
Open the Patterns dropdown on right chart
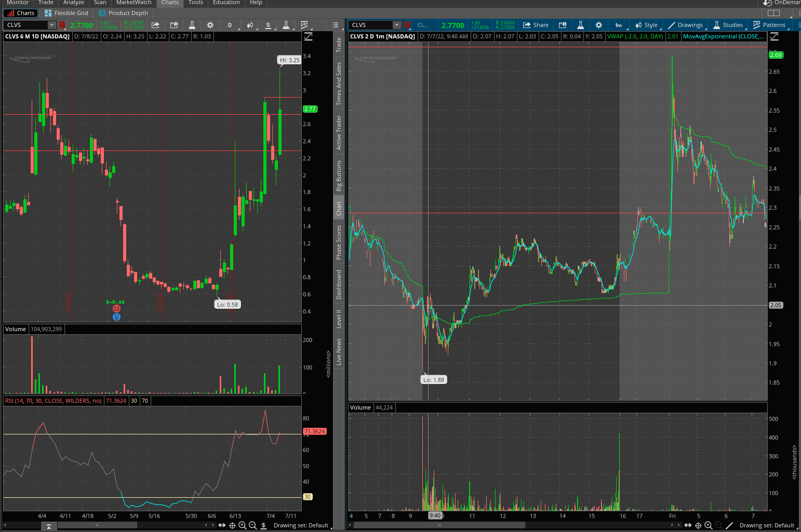[x=769, y=25]
